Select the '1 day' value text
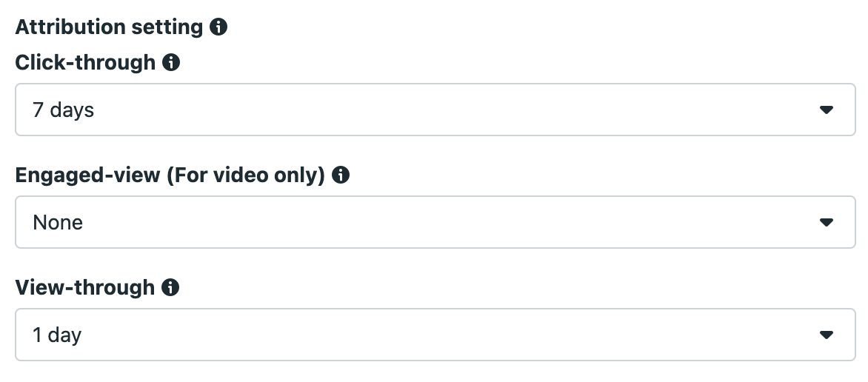The image size is (868, 382). (57, 335)
